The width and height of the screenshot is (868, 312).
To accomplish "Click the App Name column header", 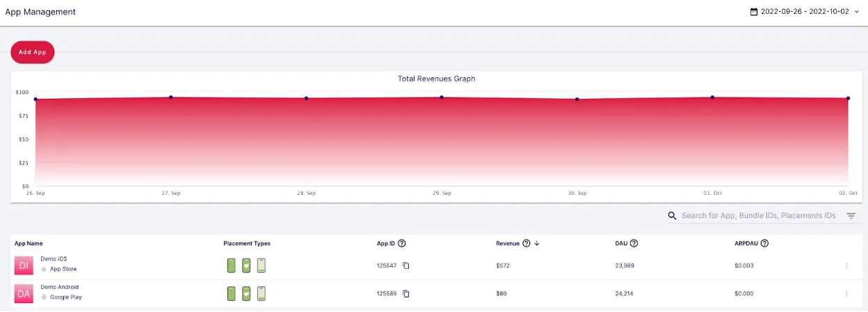I will (29, 244).
